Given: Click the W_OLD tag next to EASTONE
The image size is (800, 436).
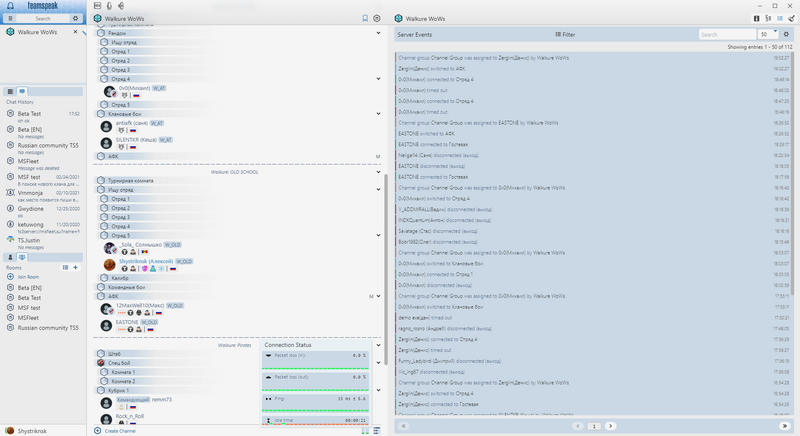Looking at the screenshot, I should point(149,322).
